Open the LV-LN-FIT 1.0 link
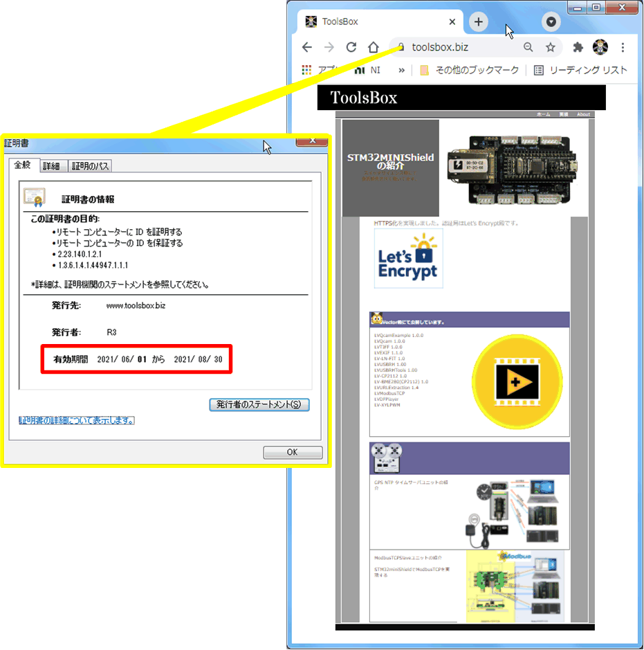The width and height of the screenshot is (644, 650). [389, 359]
